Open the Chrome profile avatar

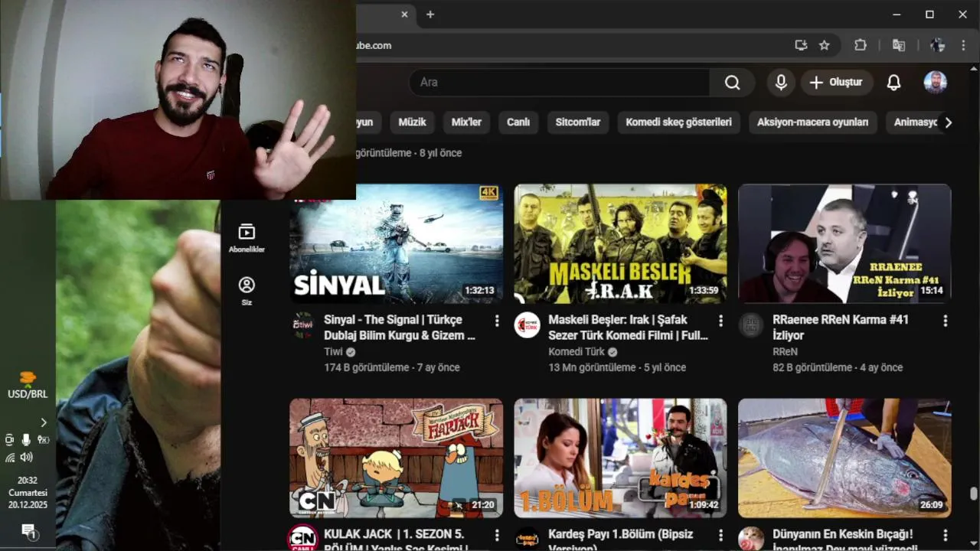(938, 45)
